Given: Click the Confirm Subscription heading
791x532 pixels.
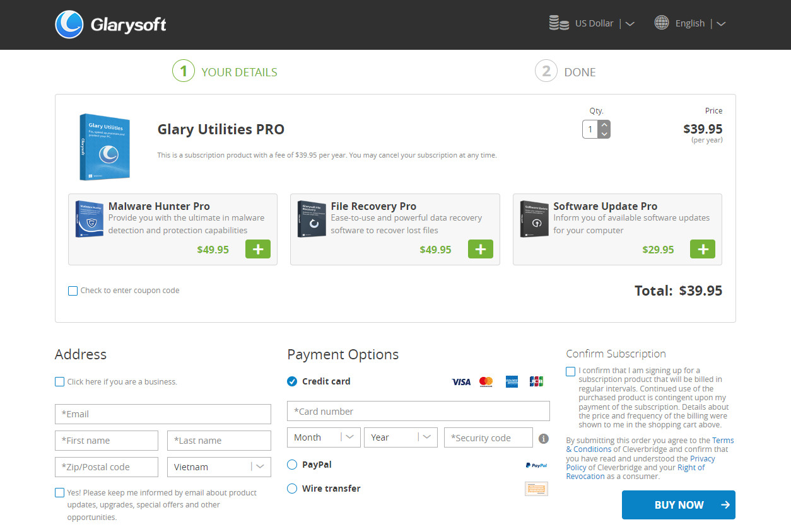Looking at the screenshot, I should pyautogui.click(x=616, y=354).
